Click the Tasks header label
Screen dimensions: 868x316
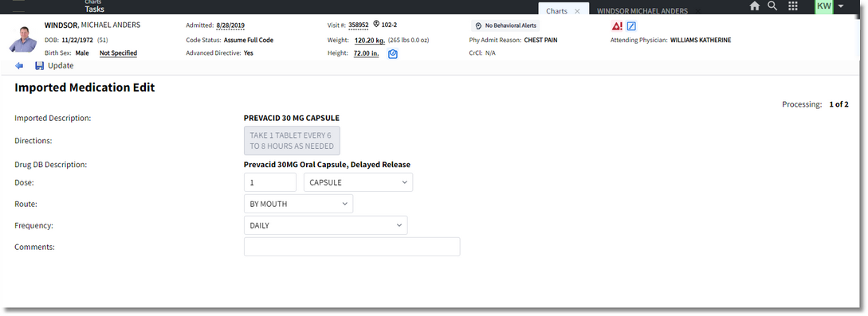[x=94, y=9]
